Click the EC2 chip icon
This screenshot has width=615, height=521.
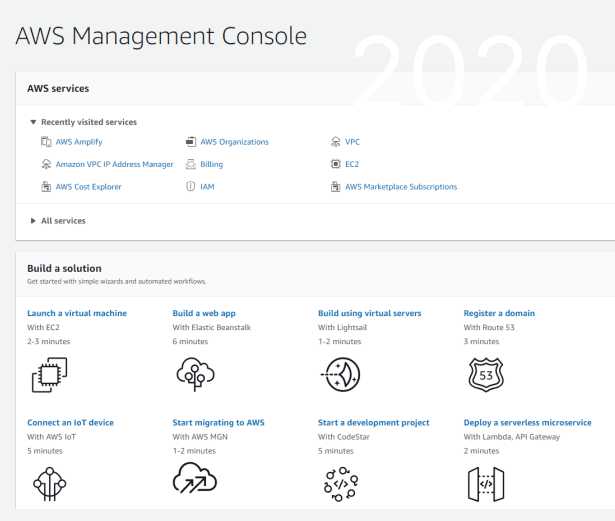pos(336,164)
